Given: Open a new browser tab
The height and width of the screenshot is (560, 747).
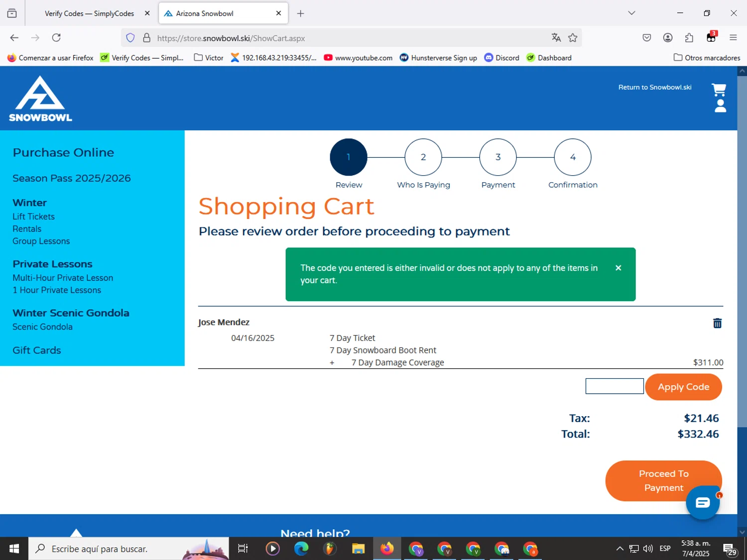Looking at the screenshot, I should click(300, 13).
